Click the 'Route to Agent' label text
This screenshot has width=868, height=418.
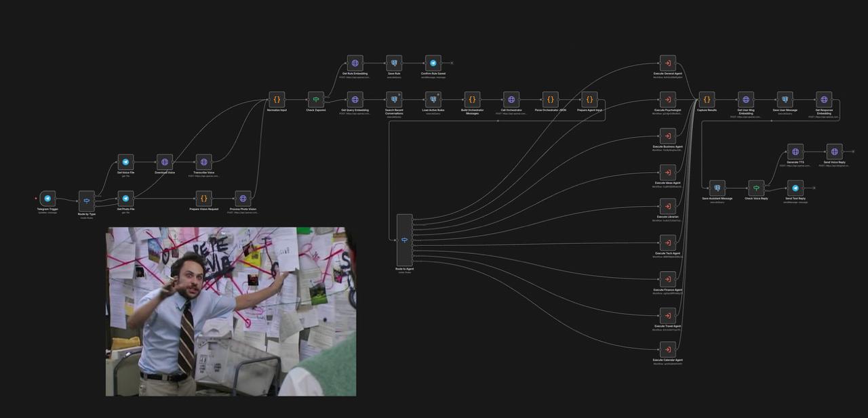point(404,269)
